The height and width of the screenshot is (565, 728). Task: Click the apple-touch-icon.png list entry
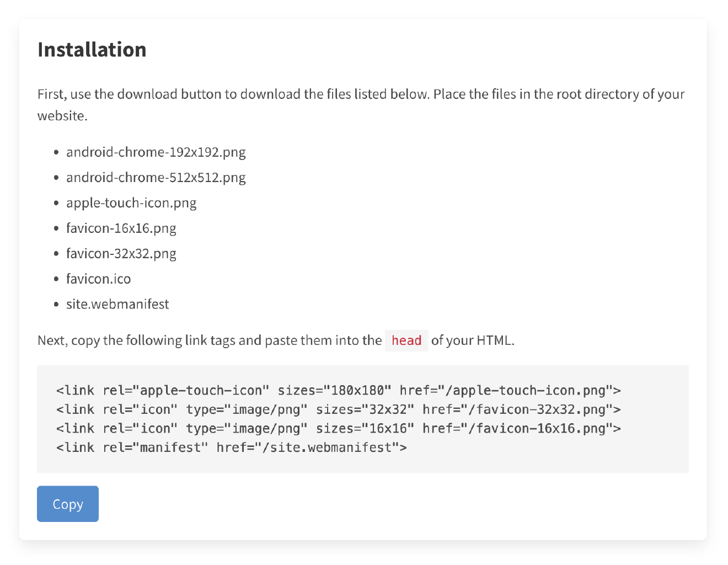pyautogui.click(x=131, y=203)
